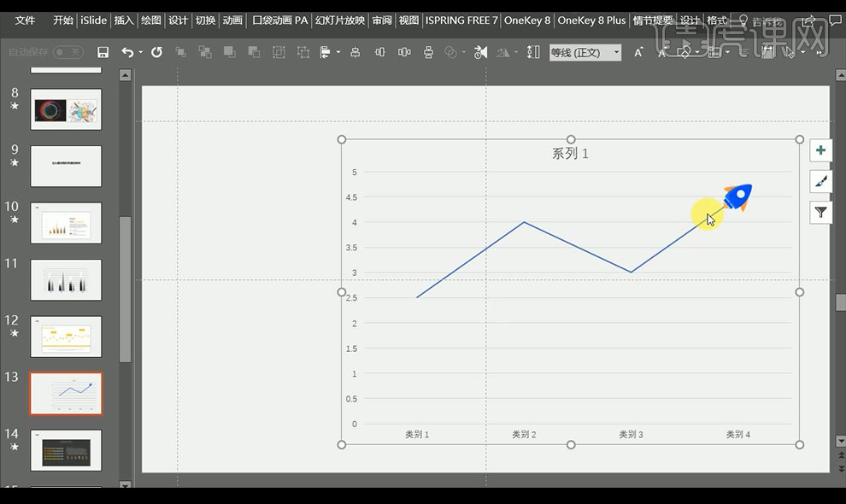Click the animation reorder arrows icon
The width and height of the screenshot is (846, 504).
[532, 52]
